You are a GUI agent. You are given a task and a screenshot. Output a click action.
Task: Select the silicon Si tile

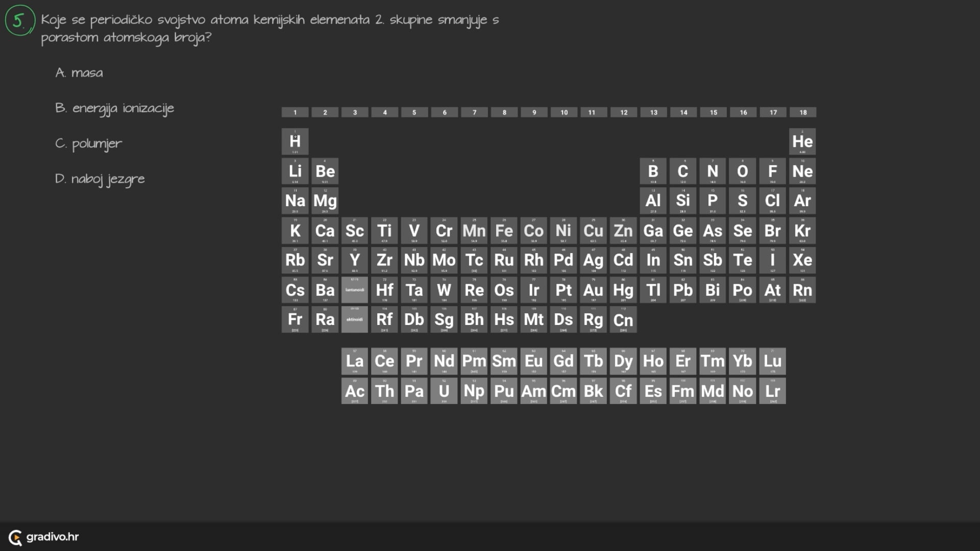pyautogui.click(x=683, y=201)
